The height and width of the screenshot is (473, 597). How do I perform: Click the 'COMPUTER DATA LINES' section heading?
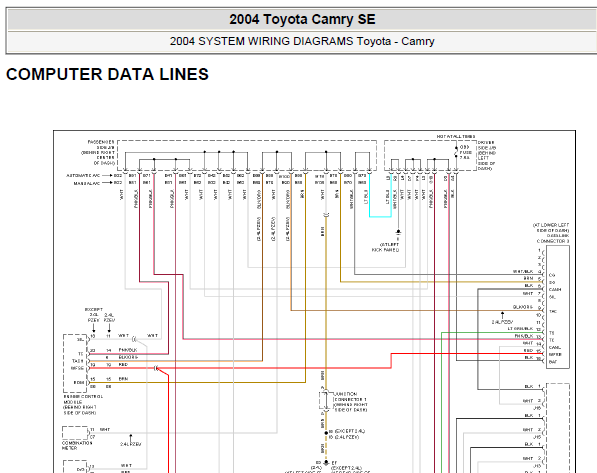(x=107, y=74)
